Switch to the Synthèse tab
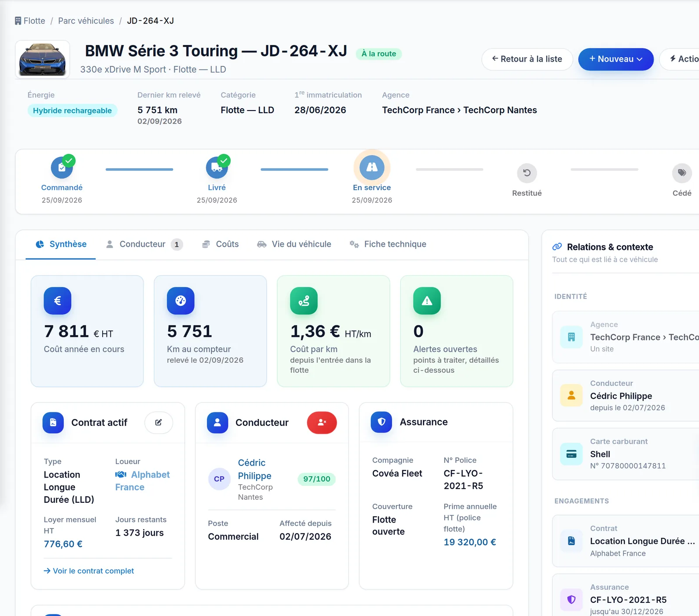The width and height of the screenshot is (699, 616). (61, 244)
